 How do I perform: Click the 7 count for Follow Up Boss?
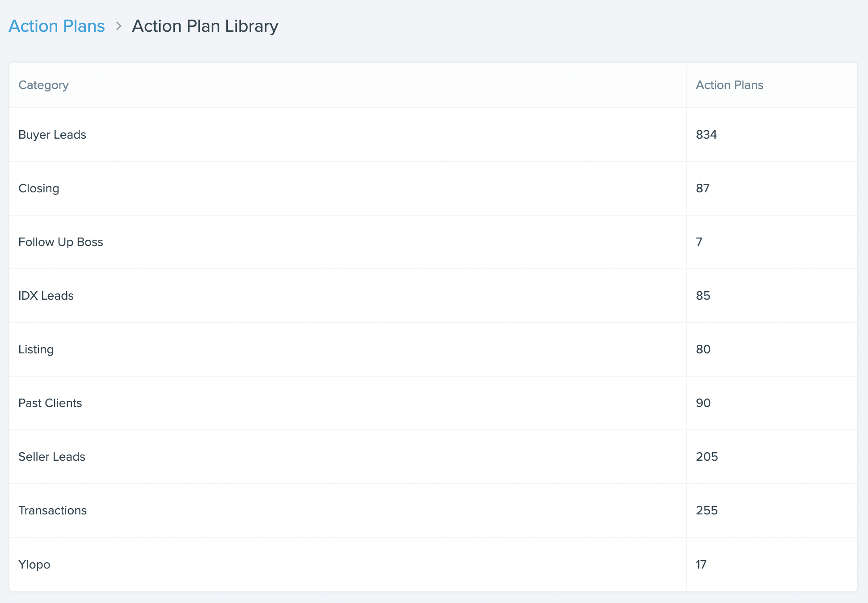(699, 242)
